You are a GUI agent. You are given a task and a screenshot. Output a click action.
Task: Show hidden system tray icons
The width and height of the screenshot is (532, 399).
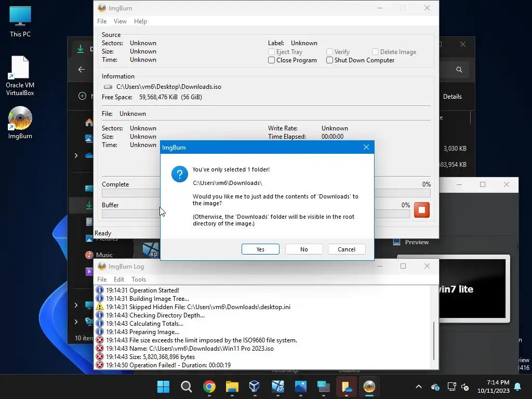click(419, 387)
